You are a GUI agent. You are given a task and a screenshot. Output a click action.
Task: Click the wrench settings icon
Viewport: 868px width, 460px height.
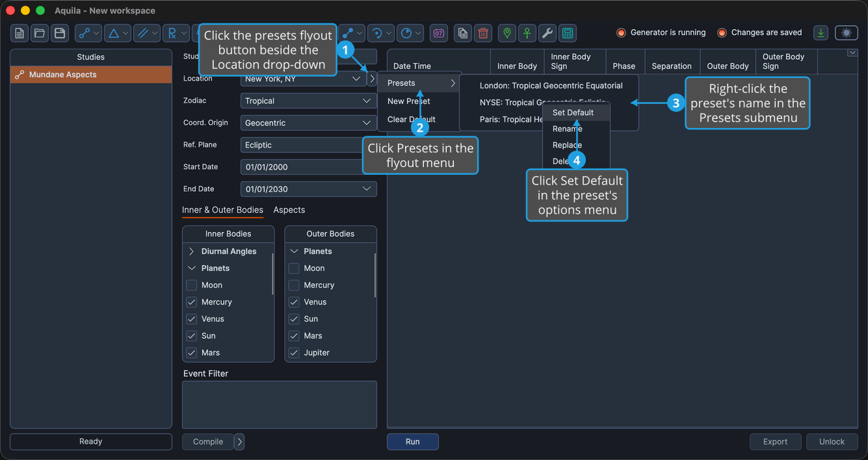click(x=547, y=33)
